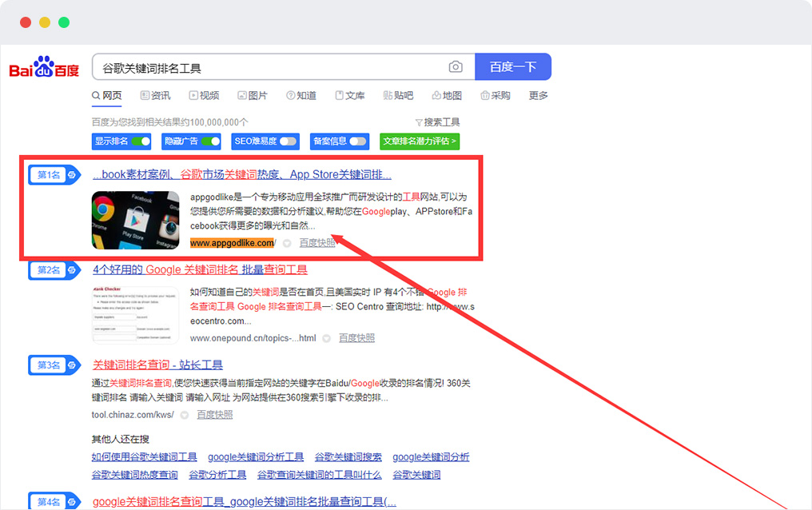Click the green window maximize button
The image size is (812, 510).
tap(64, 22)
